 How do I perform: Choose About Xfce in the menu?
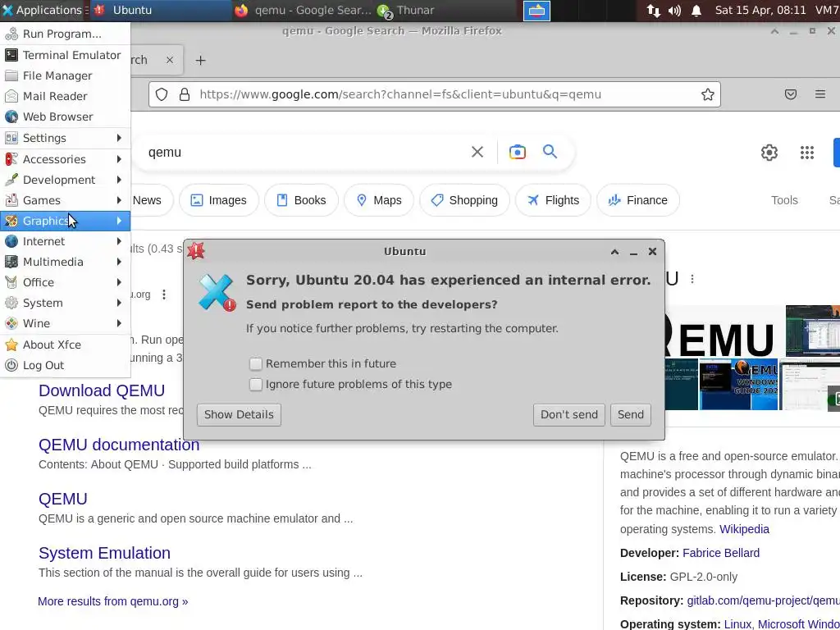pyautogui.click(x=65, y=345)
